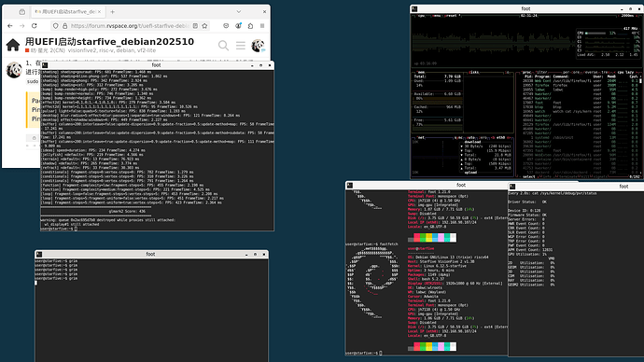Click select at btop process footer
Image resolution: width=644 pixels, height=362 pixels.
click(x=529, y=176)
